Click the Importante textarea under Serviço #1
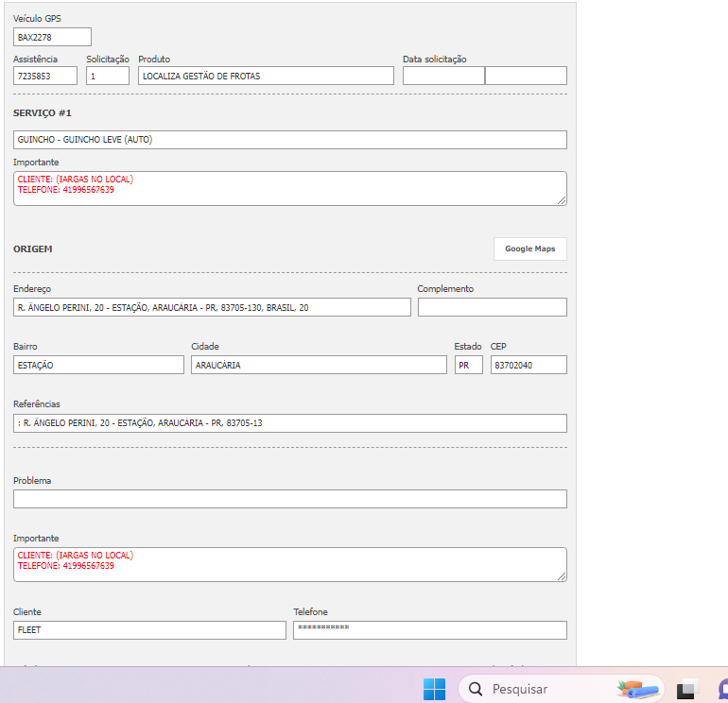 coord(290,188)
